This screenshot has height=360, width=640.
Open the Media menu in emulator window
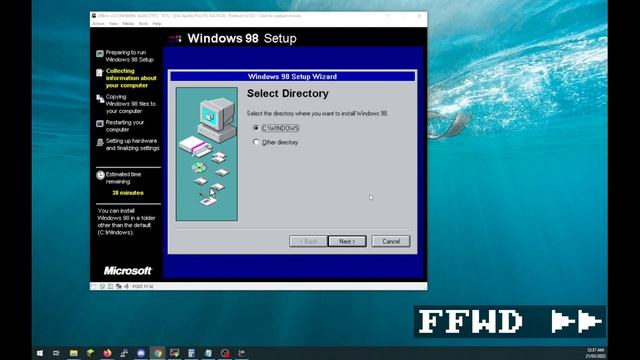point(128,24)
